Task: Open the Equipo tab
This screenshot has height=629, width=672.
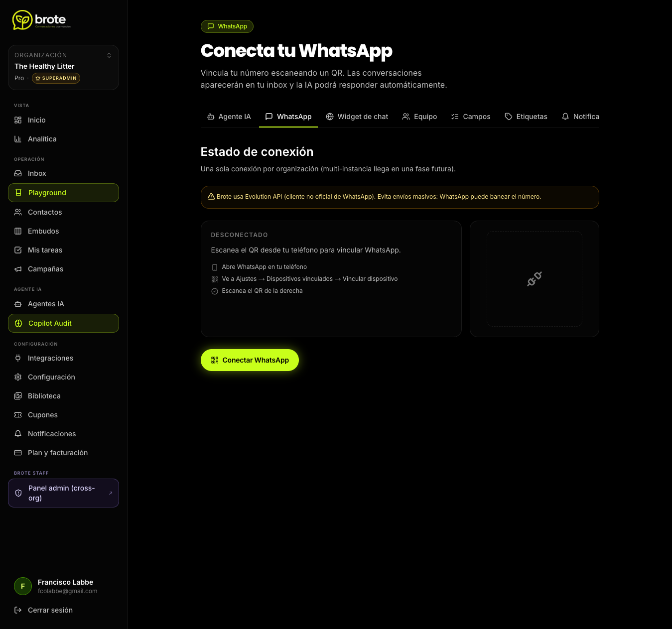Action: tap(420, 117)
